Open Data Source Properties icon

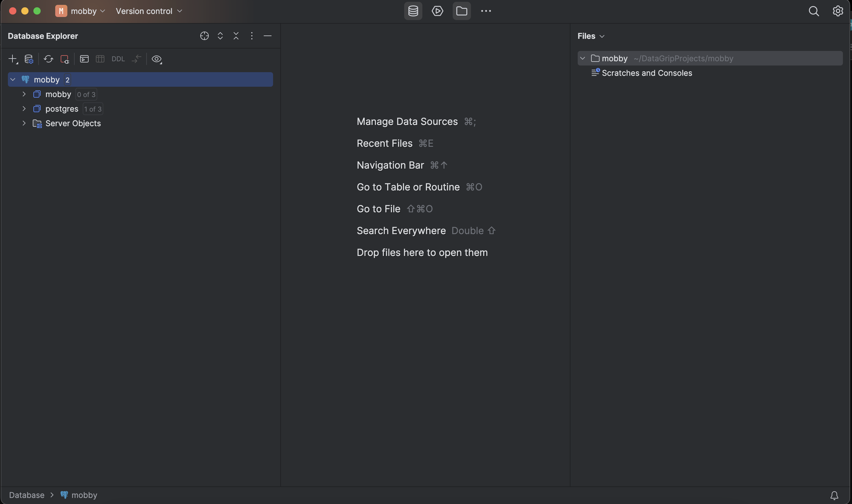(29, 59)
